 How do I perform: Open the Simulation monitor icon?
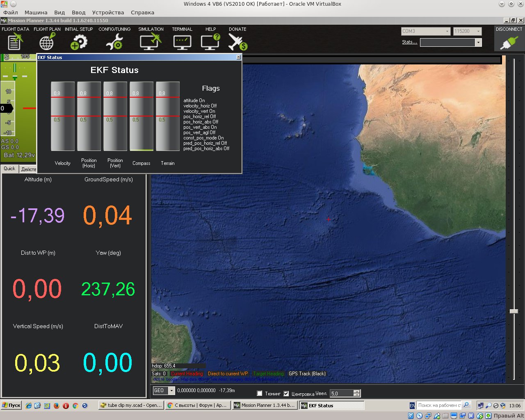tap(151, 41)
